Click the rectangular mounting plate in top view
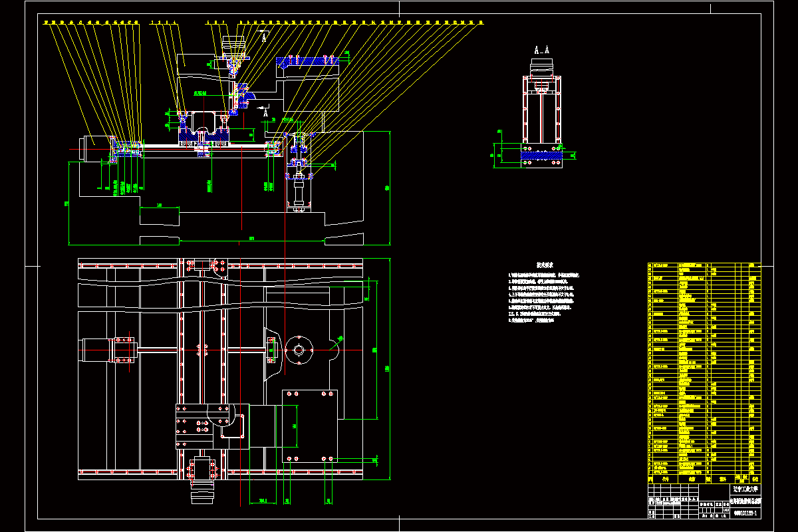 pos(310,426)
